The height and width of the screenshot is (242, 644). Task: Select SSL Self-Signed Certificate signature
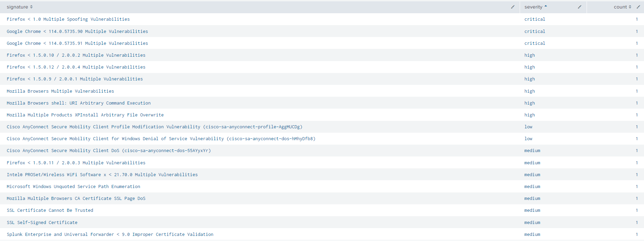pos(42,222)
